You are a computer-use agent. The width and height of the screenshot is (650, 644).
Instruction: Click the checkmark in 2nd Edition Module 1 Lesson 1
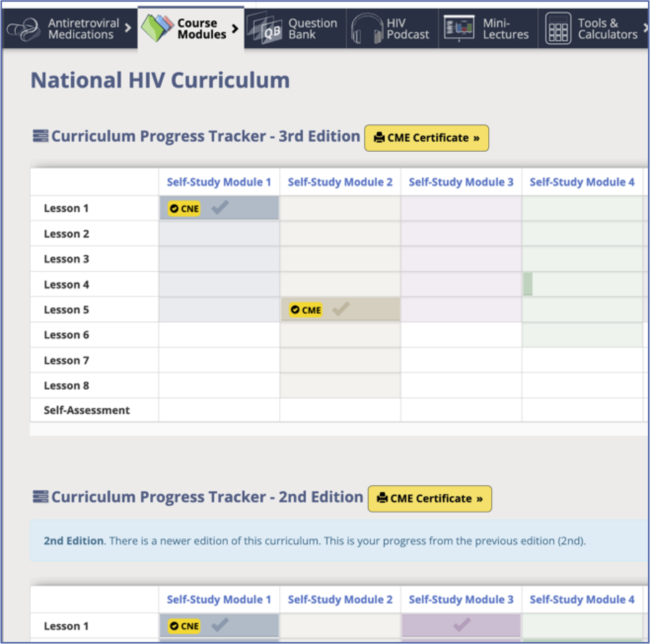point(220,625)
